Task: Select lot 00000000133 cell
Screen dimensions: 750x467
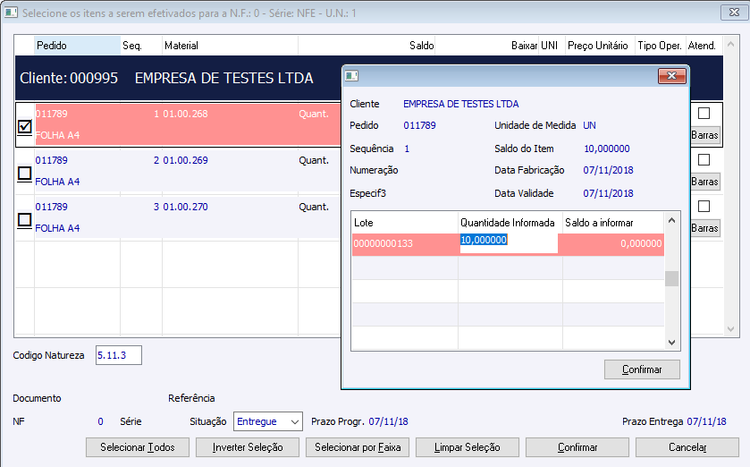Action: point(405,244)
